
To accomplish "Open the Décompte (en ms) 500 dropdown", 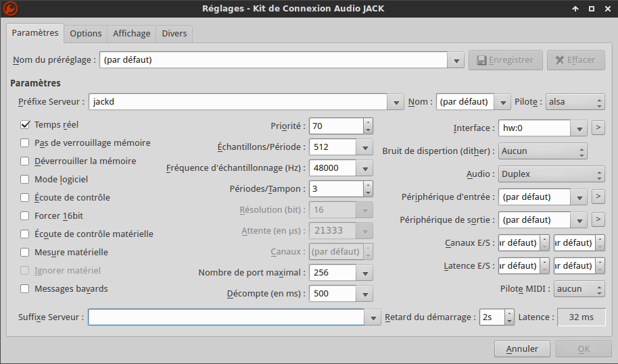I will (x=365, y=294).
